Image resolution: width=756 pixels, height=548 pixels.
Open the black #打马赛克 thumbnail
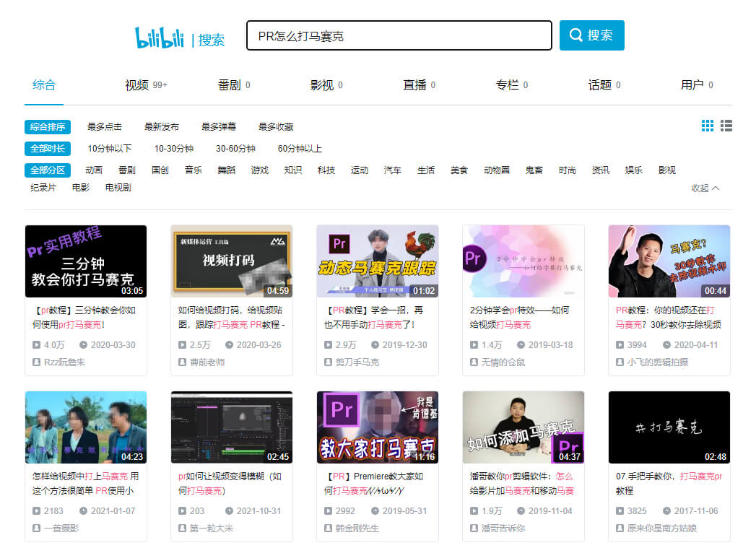(x=669, y=427)
